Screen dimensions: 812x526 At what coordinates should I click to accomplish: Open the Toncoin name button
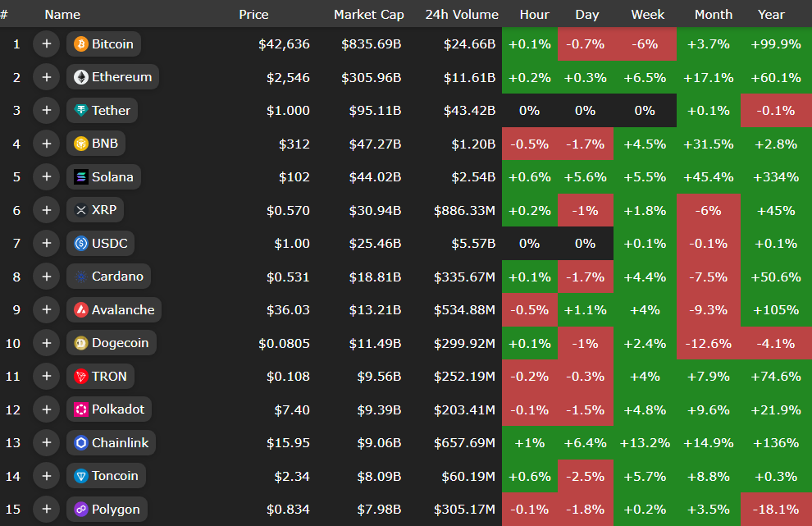106,476
